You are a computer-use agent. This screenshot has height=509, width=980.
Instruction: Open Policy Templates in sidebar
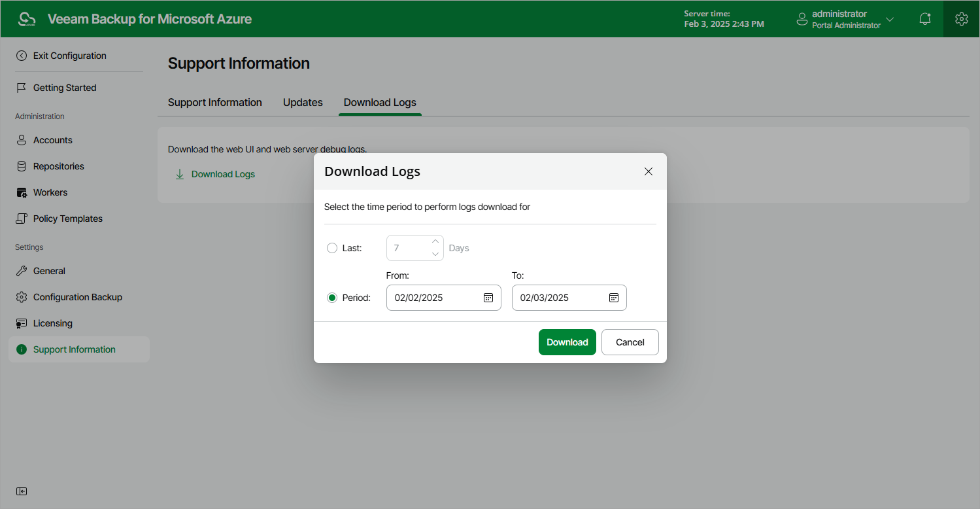[x=68, y=219]
